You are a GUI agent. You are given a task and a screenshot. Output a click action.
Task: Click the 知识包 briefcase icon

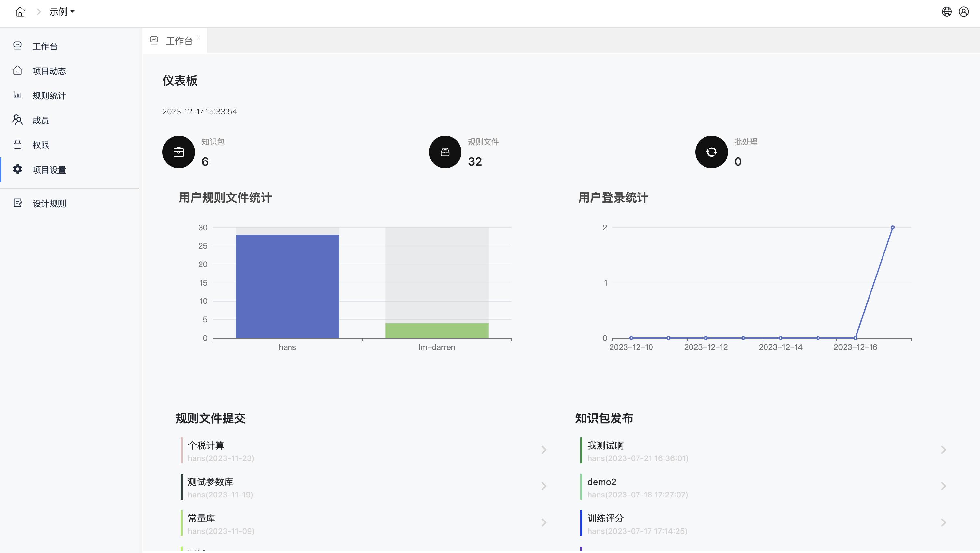coord(178,152)
